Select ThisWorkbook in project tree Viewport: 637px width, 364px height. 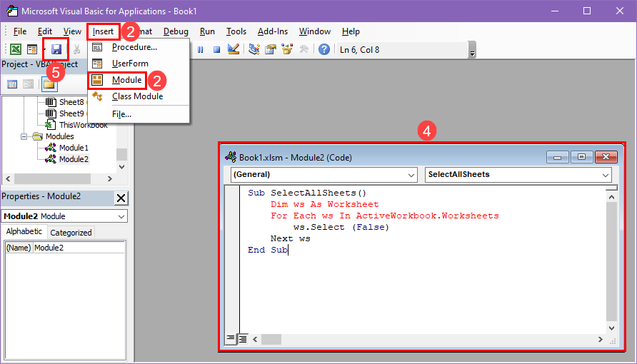(x=84, y=125)
